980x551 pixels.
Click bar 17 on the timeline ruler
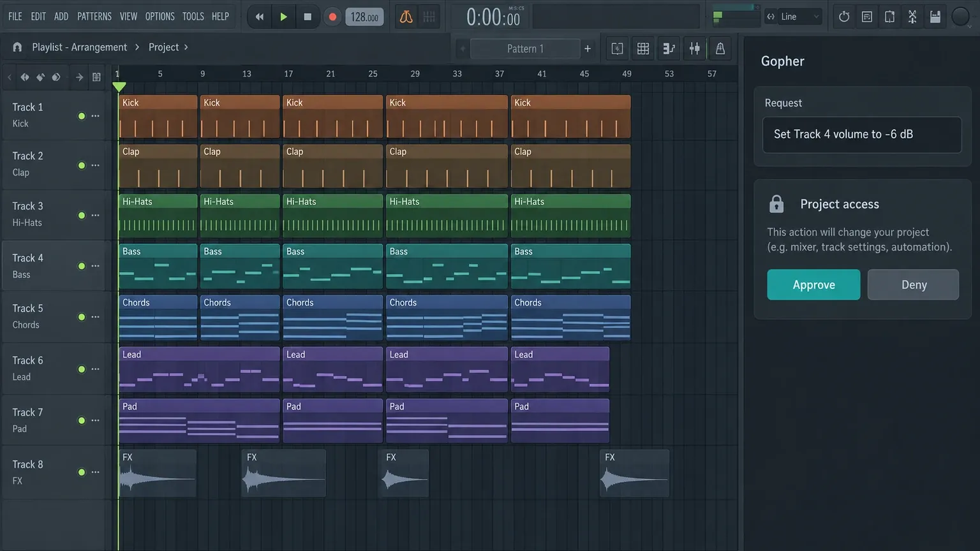pyautogui.click(x=288, y=74)
